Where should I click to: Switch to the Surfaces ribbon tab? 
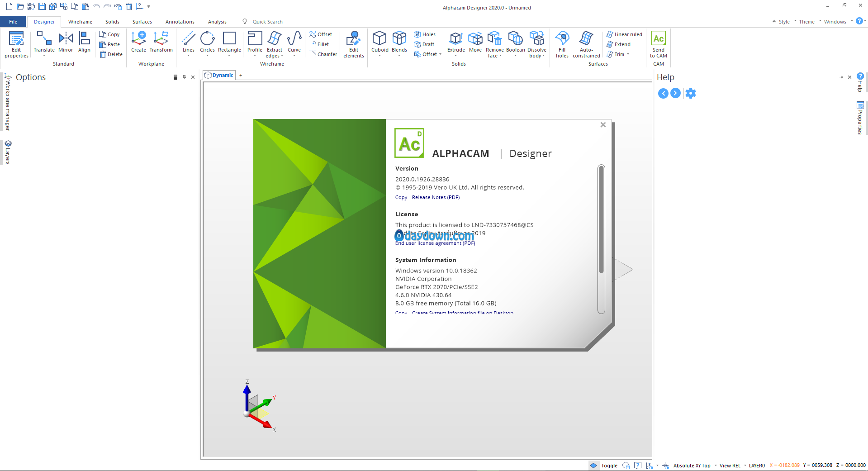tap(142, 22)
